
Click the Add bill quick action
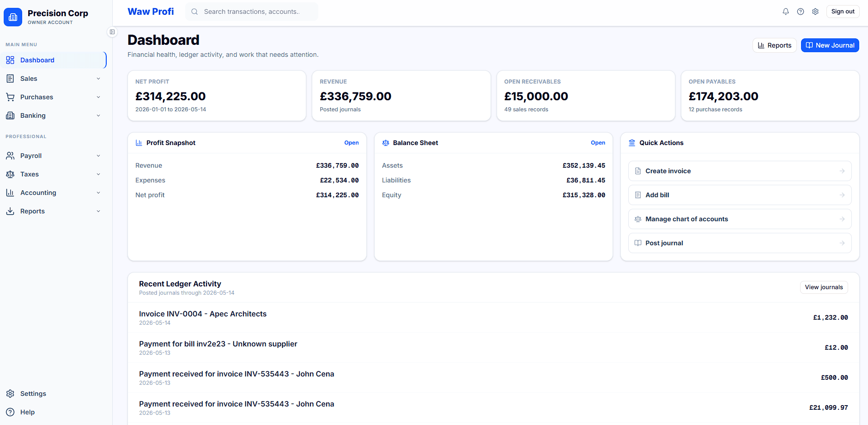point(740,195)
